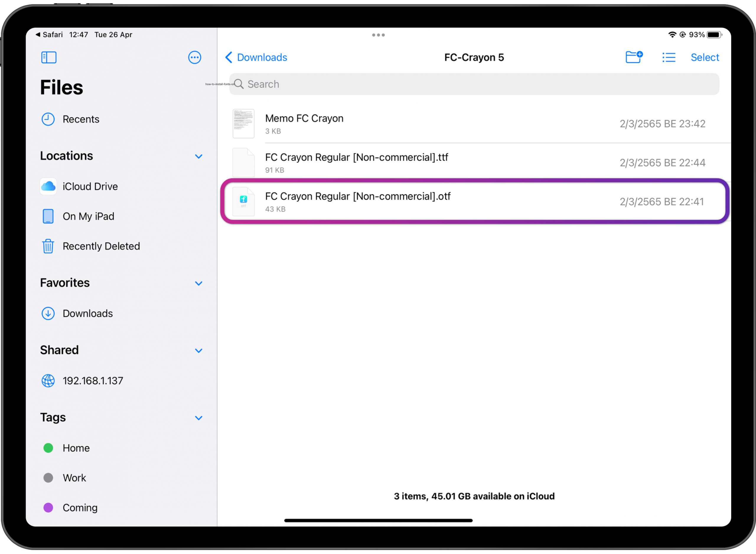
Task: Open the Memo FC Crayon thumbnail
Action: [243, 123]
